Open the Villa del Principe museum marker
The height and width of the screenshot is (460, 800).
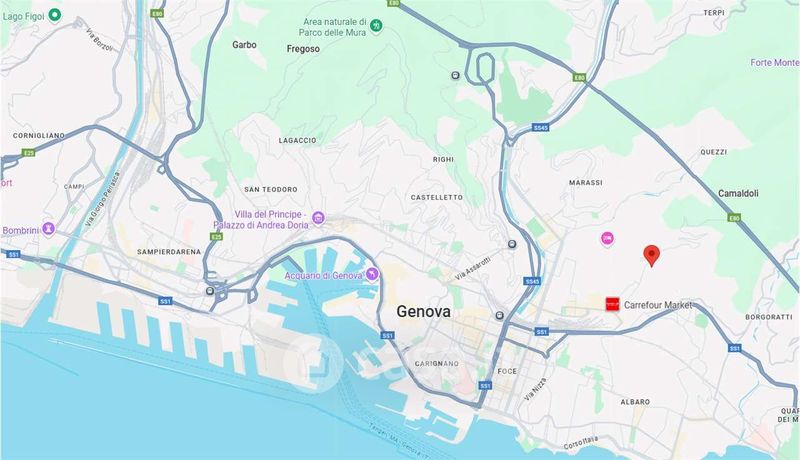coord(318,218)
